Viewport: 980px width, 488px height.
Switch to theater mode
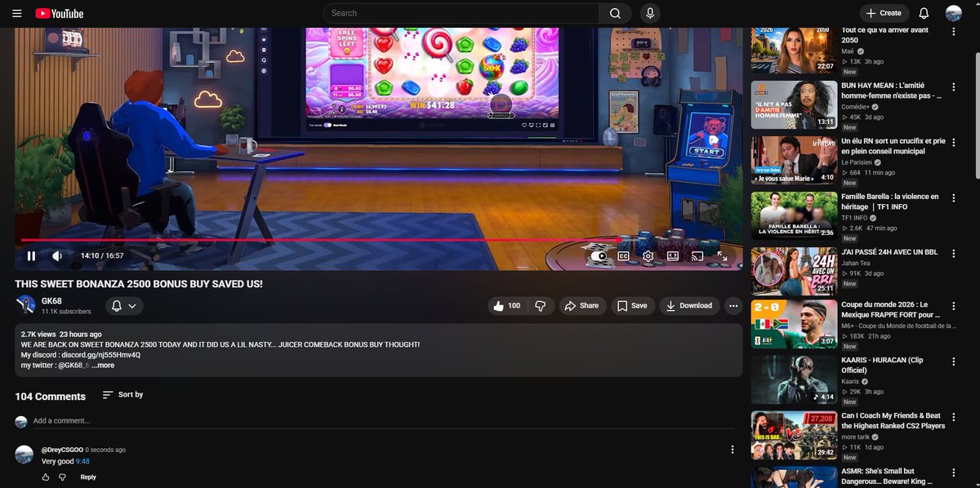click(x=672, y=255)
